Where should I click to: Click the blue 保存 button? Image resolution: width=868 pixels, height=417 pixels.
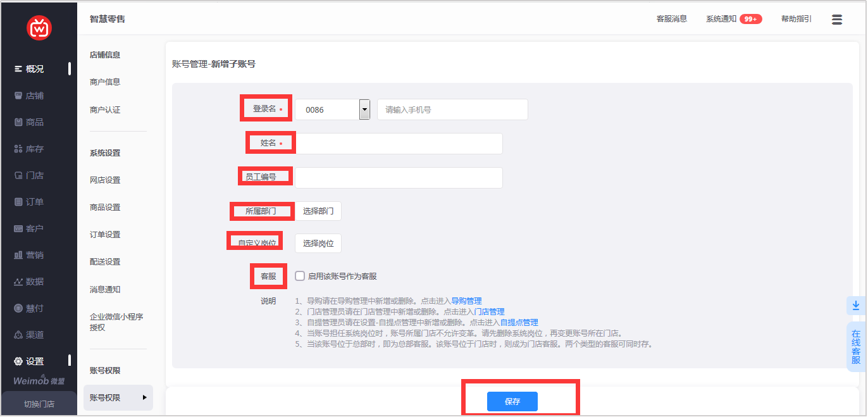pos(512,401)
